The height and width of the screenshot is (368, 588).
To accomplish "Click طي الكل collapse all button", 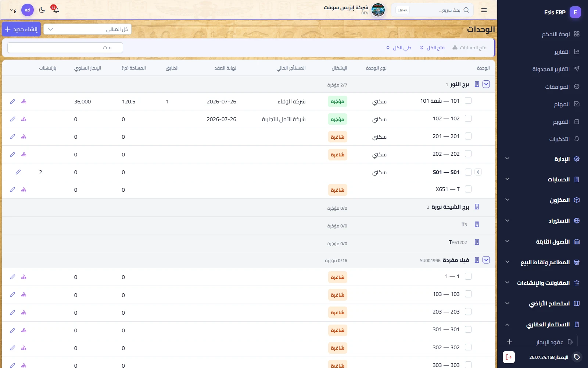I will [398, 47].
